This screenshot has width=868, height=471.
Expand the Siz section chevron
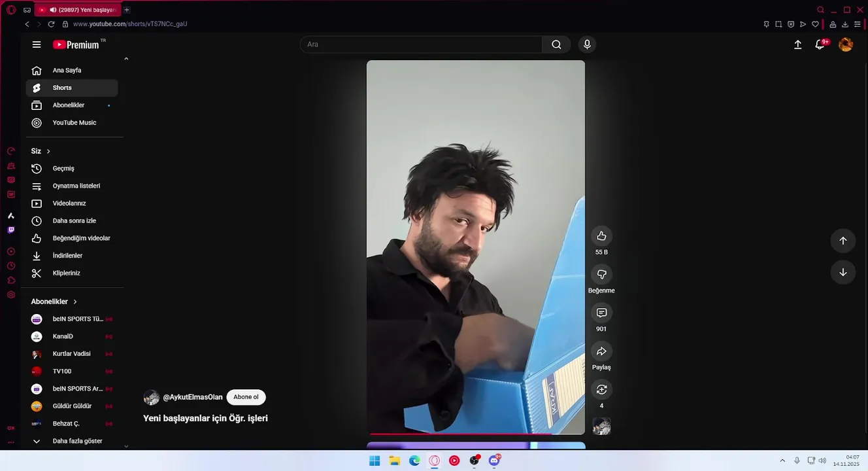coord(48,151)
